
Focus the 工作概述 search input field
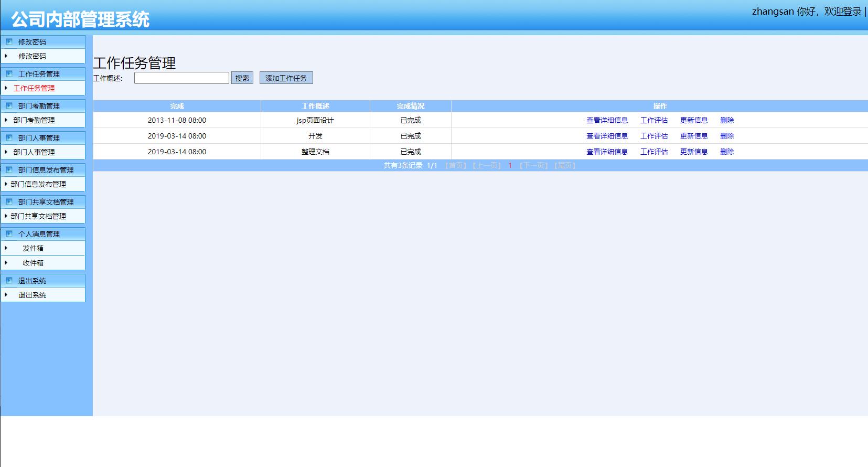pyautogui.click(x=181, y=78)
